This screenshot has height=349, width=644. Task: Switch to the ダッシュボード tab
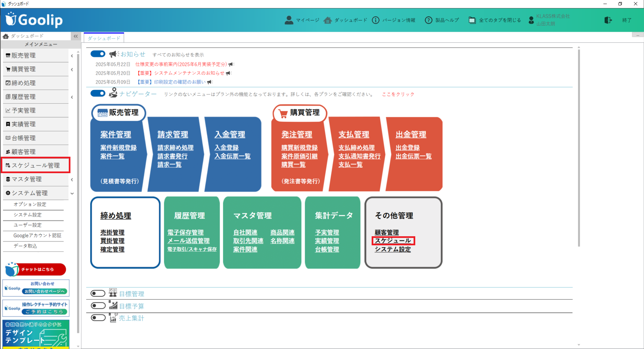[104, 38]
